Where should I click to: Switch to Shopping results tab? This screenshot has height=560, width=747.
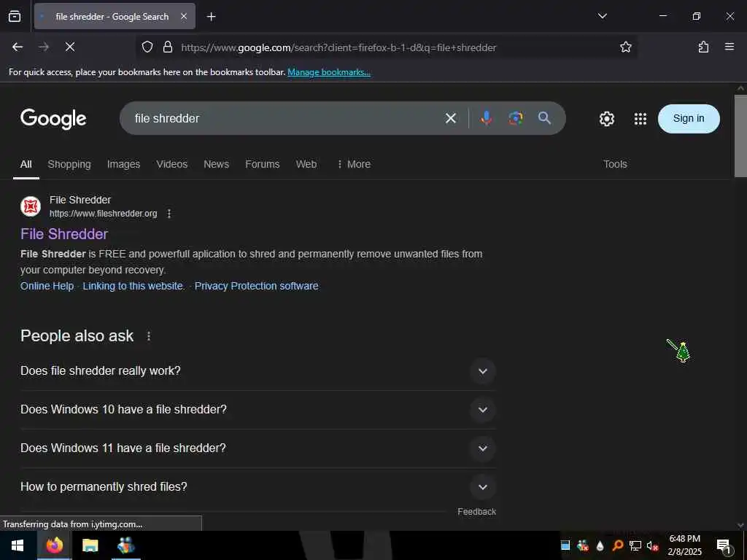(x=69, y=164)
